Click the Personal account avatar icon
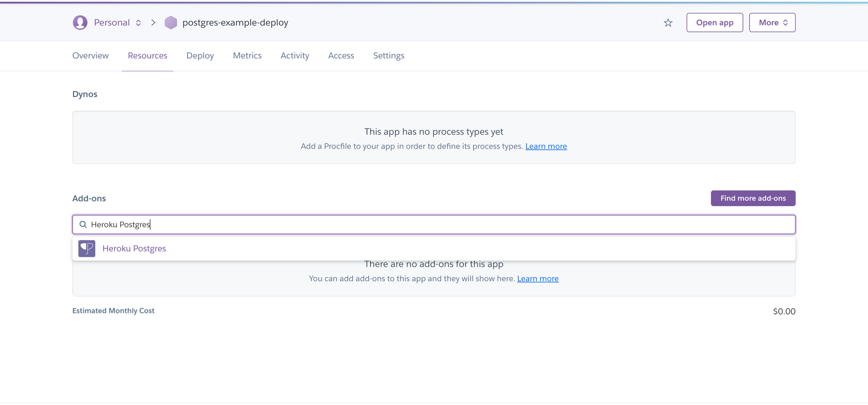Viewport: 868px width, 405px height. pos(80,23)
